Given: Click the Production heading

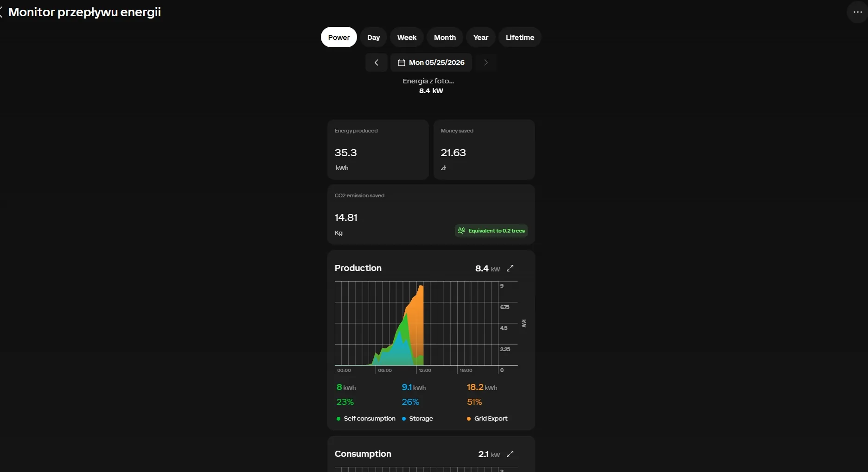Looking at the screenshot, I should (358, 268).
